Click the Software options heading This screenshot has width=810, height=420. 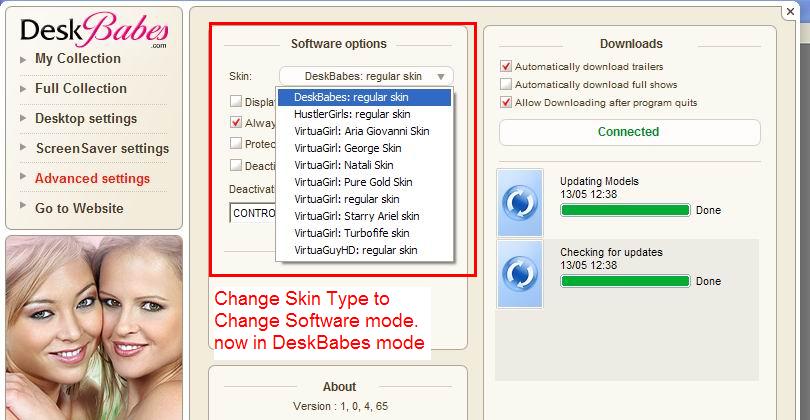click(x=338, y=44)
